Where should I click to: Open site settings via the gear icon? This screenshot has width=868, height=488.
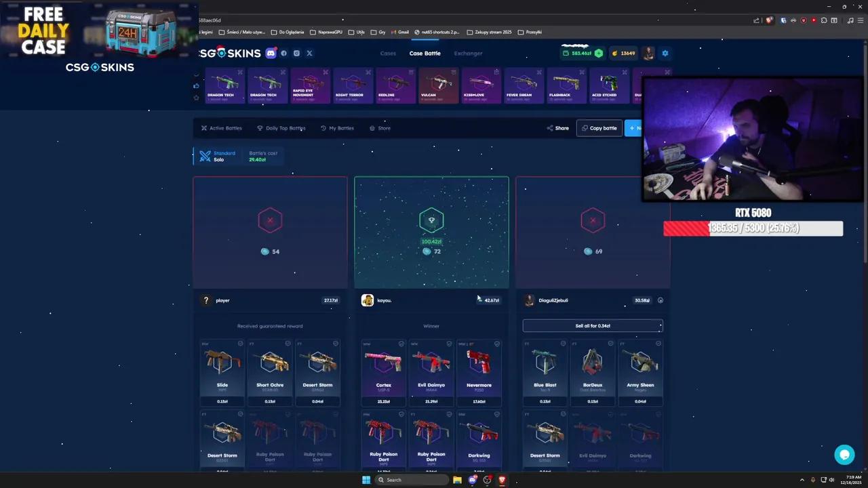[x=665, y=53]
